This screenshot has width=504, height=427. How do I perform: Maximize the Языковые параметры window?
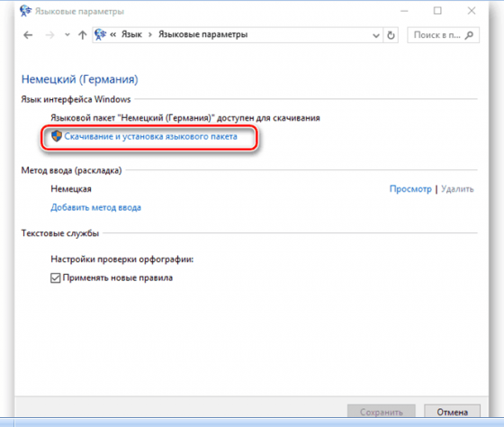[437, 11]
